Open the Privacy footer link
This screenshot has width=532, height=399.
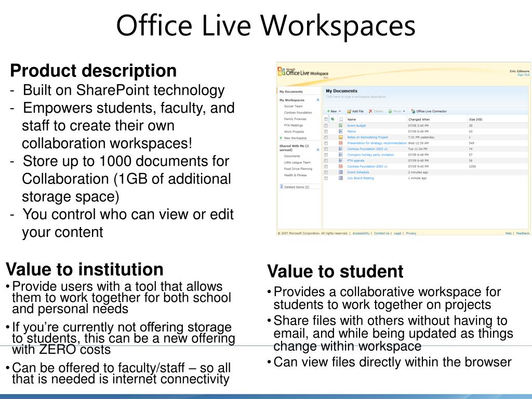point(411,233)
